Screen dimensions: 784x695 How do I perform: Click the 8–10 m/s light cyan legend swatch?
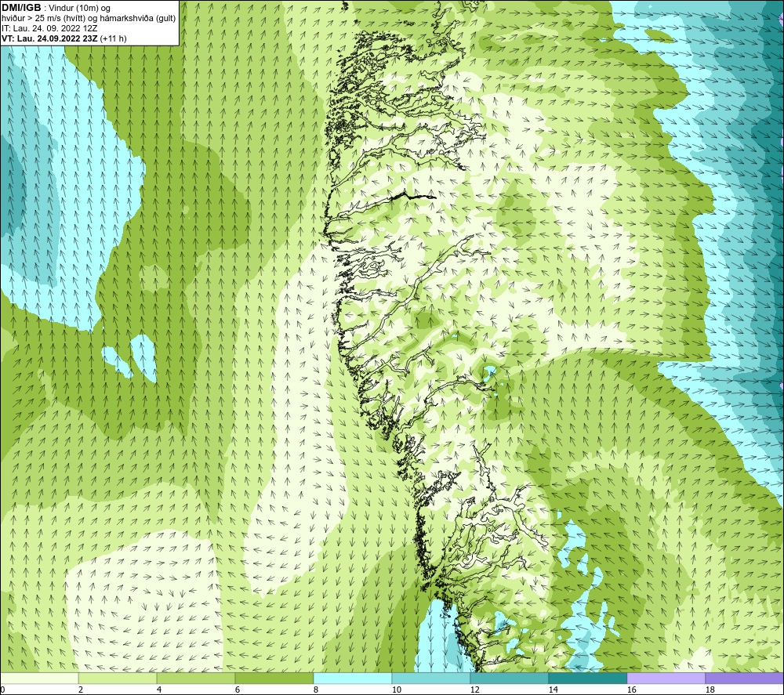click(x=353, y=679)
